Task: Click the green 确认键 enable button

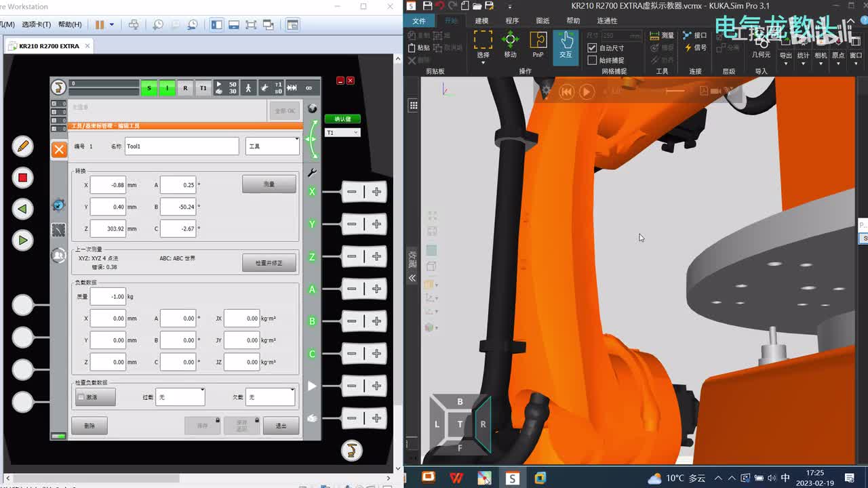Action: [342, 119]
